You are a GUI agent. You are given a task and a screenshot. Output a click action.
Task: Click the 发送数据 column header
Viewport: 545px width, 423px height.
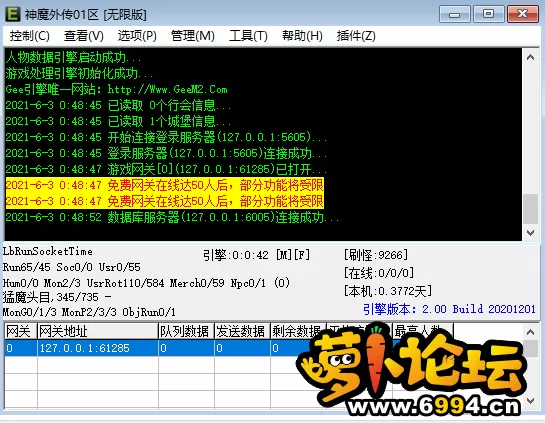(x=242, y=331)
